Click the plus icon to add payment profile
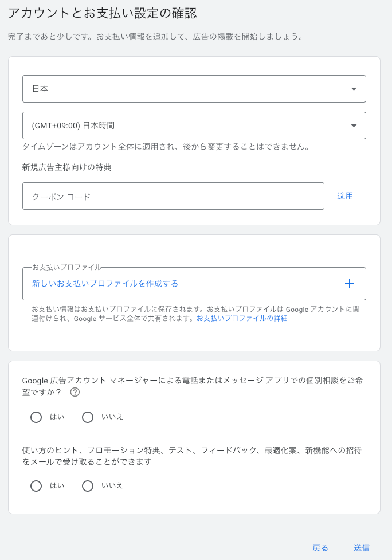 click(x=349, y=284)
